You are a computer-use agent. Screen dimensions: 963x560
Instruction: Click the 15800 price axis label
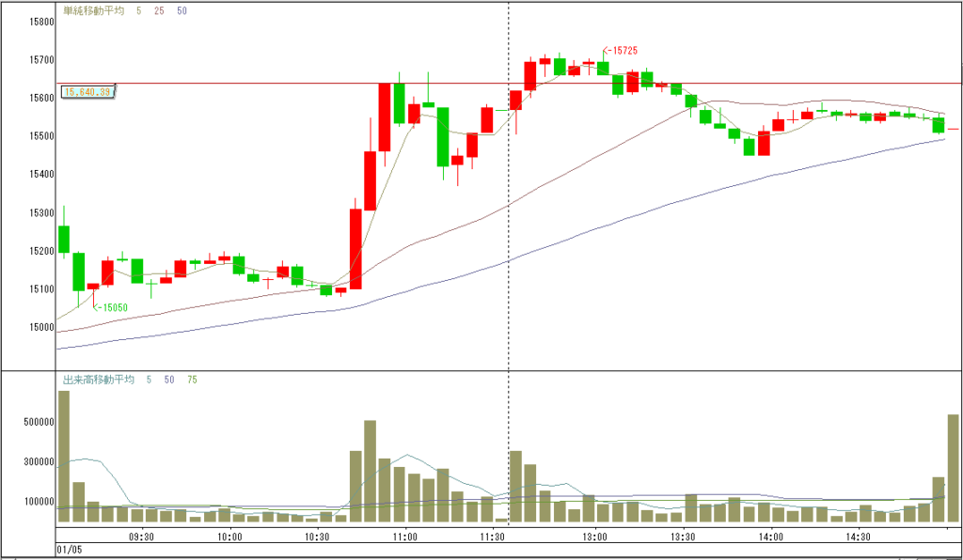point(41,23)
